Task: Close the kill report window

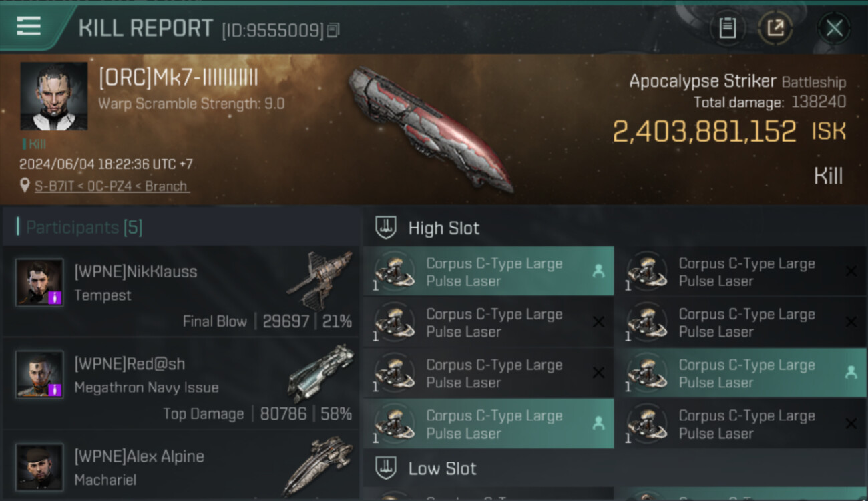Action: (x=834, y=28)
